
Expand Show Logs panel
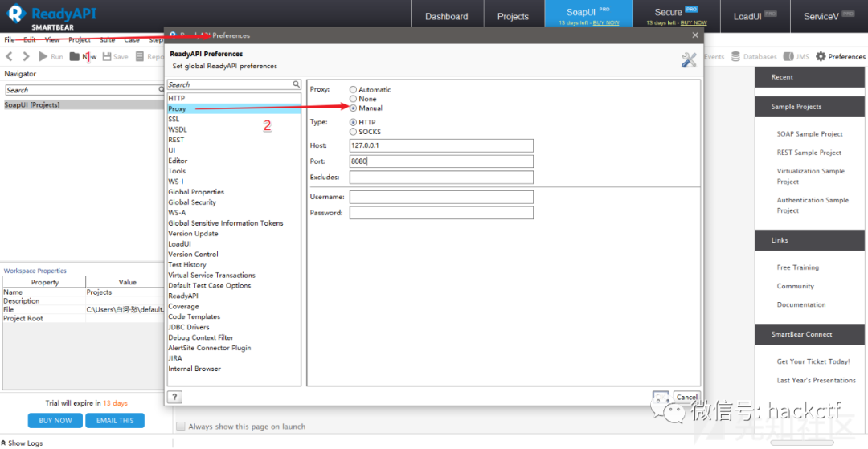[22, 443]
